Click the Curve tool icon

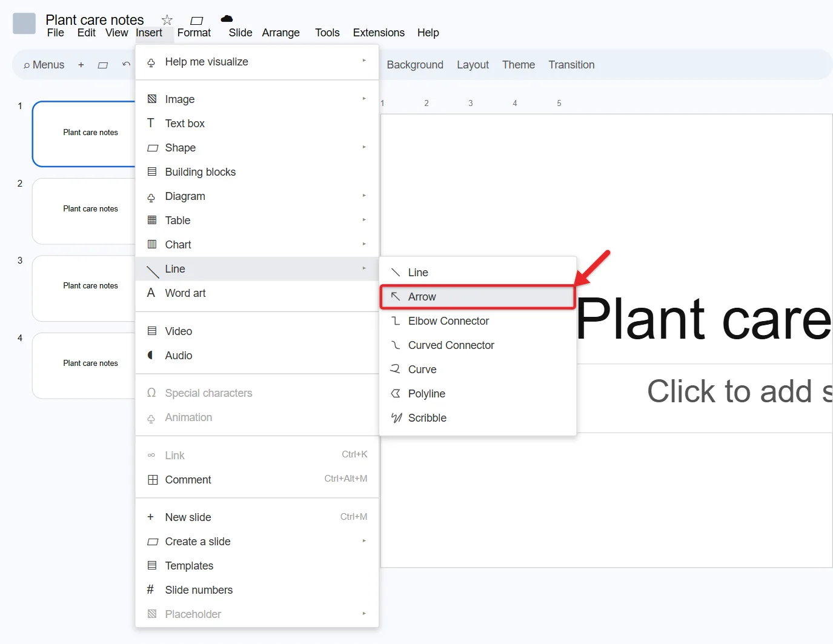[396, 369]
